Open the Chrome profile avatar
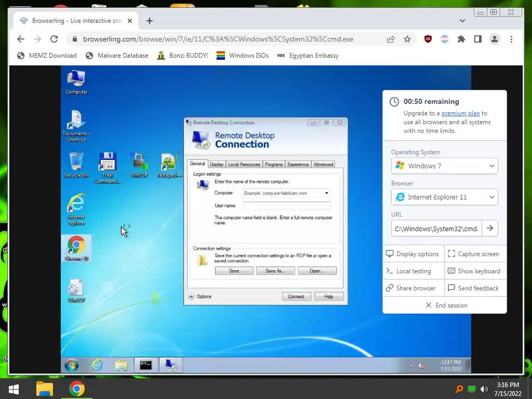The height and width of the screenshot is (399, 532). click(x=495, y=39)
